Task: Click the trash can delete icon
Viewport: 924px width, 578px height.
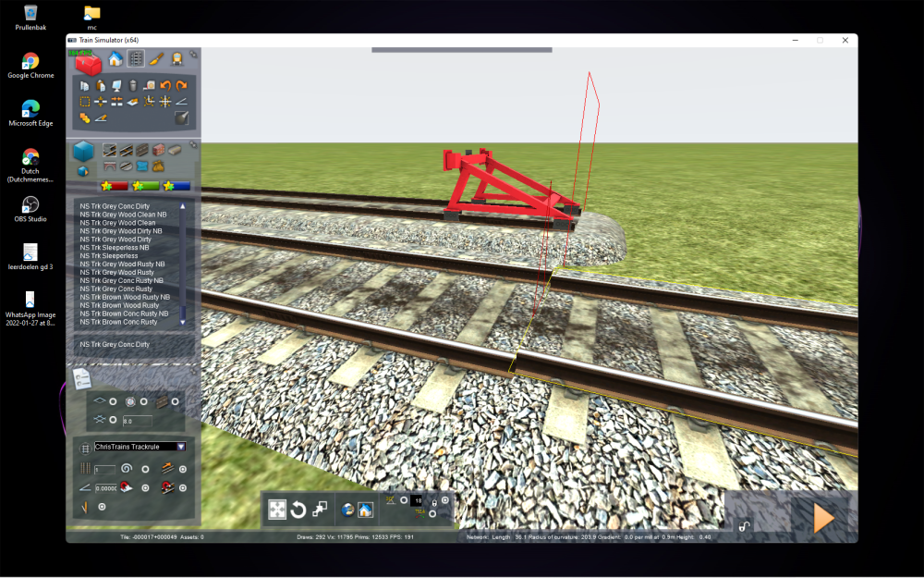Action: click(x=132, y=86)
